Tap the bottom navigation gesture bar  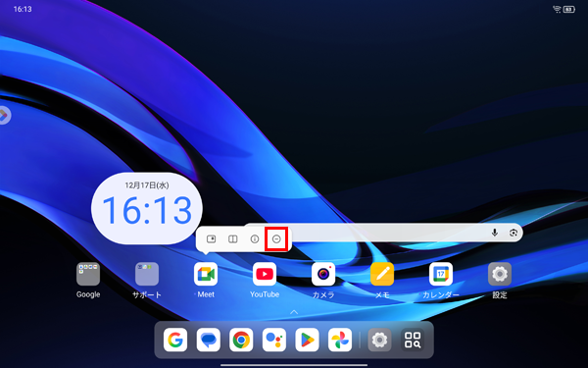pos(294,365)
